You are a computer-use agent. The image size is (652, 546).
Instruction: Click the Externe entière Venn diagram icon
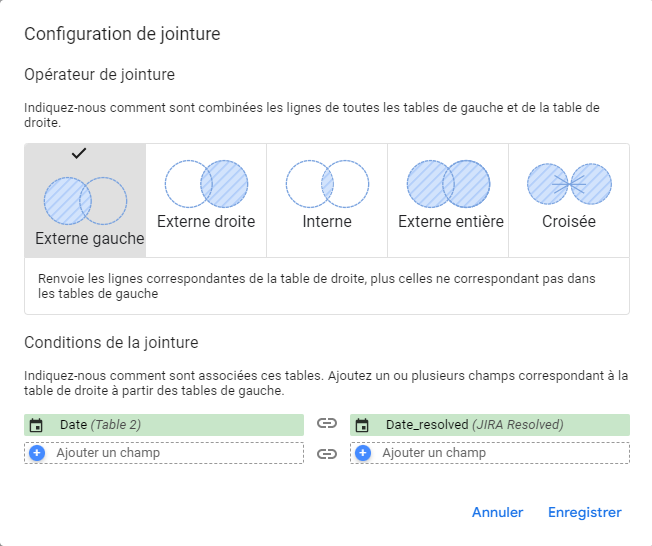pos(448,184)
